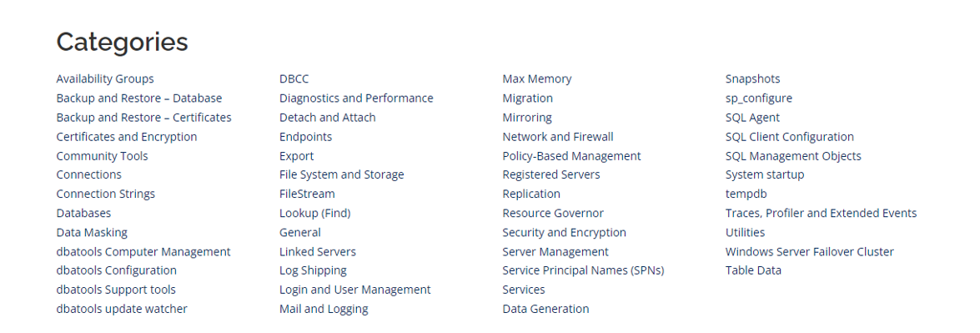
Task: Open Diagnostics and Performance category
Action: (356, 98)
